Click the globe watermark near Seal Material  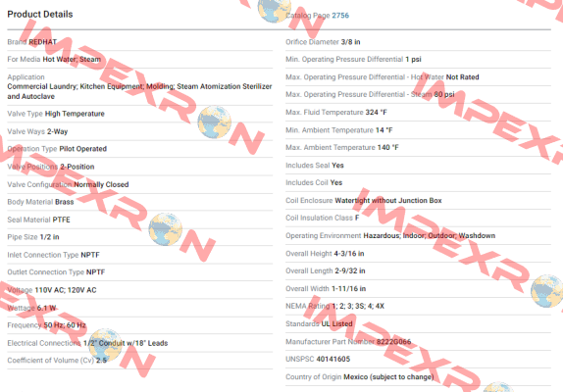pyautogui.click(x=166, y=229)
